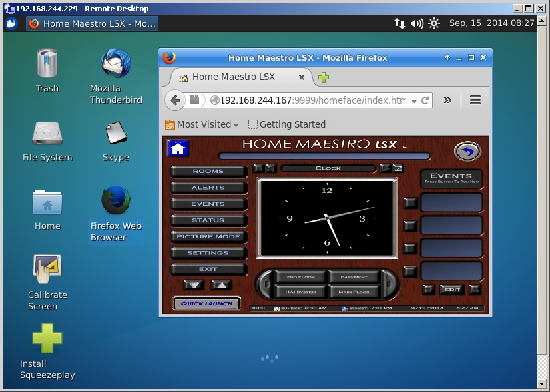Click the arrow button right of EDIT
This screenshot has width=550, height=392.
click(475, 290)
